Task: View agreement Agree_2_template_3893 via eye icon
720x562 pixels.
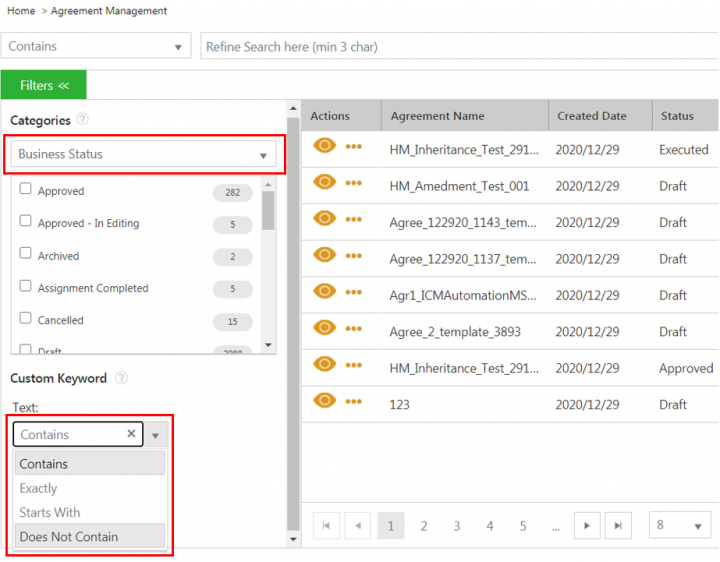Action: [324, 328]
